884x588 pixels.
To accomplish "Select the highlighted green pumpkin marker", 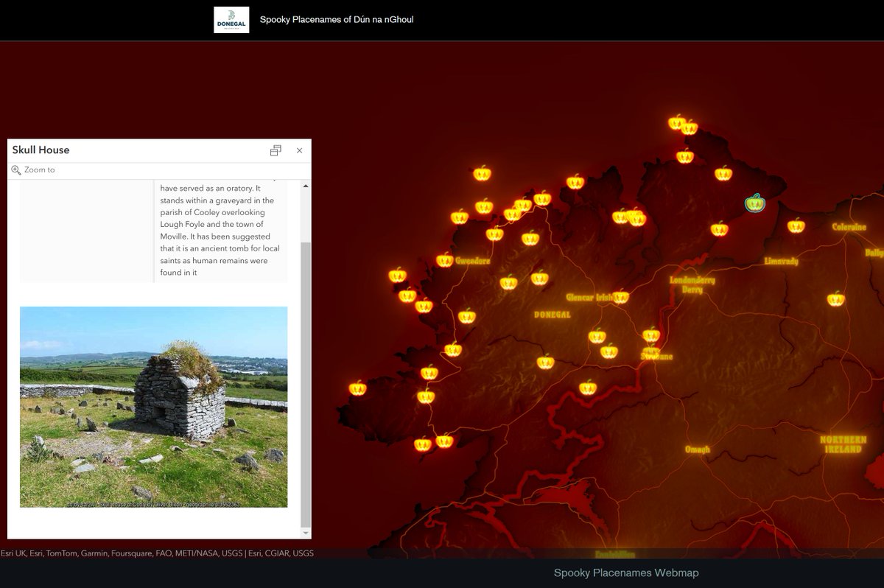I will point(754,203).
